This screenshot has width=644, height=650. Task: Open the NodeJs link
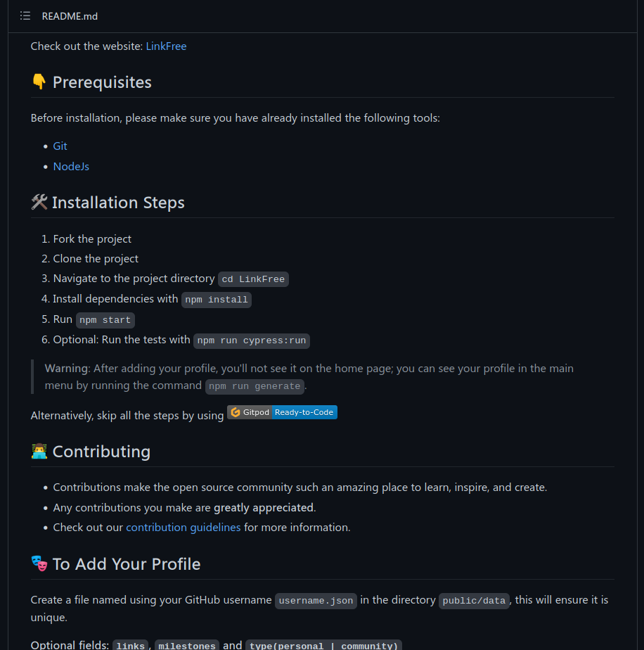(71, 166)
